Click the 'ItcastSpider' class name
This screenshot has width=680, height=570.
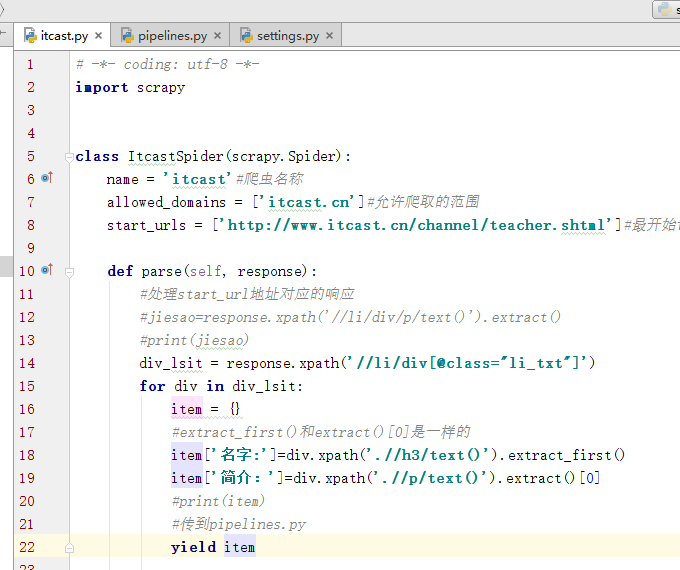pos(176,156)
